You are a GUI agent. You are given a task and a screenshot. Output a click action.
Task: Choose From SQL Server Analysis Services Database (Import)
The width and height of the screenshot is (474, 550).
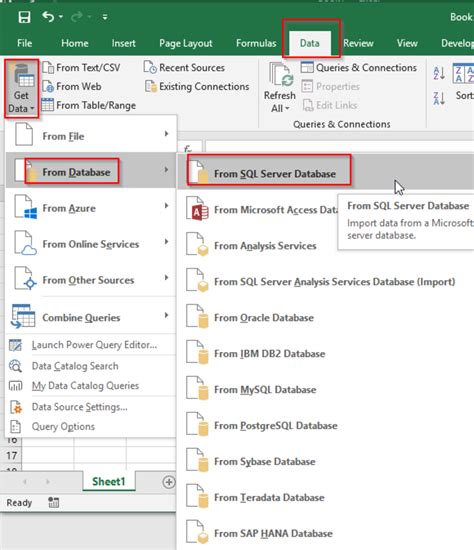326,281
